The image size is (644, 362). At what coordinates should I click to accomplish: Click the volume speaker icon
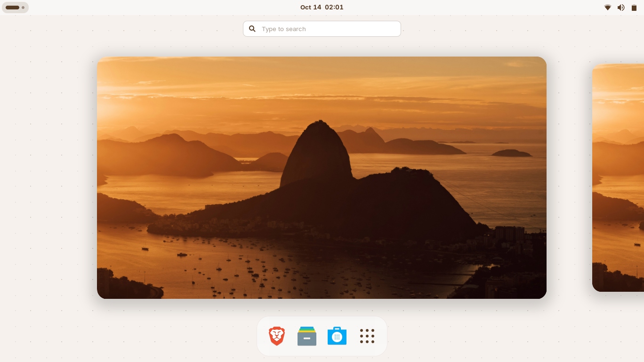click(x=621, y=8)
